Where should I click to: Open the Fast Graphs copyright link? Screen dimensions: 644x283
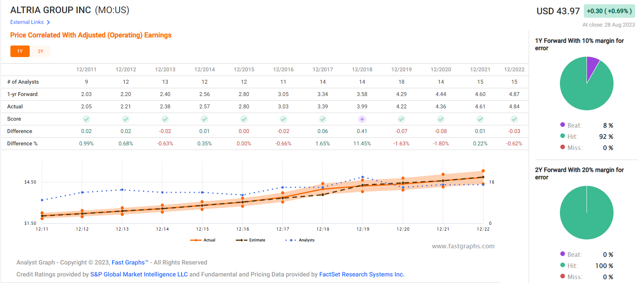tap(130, 263)
